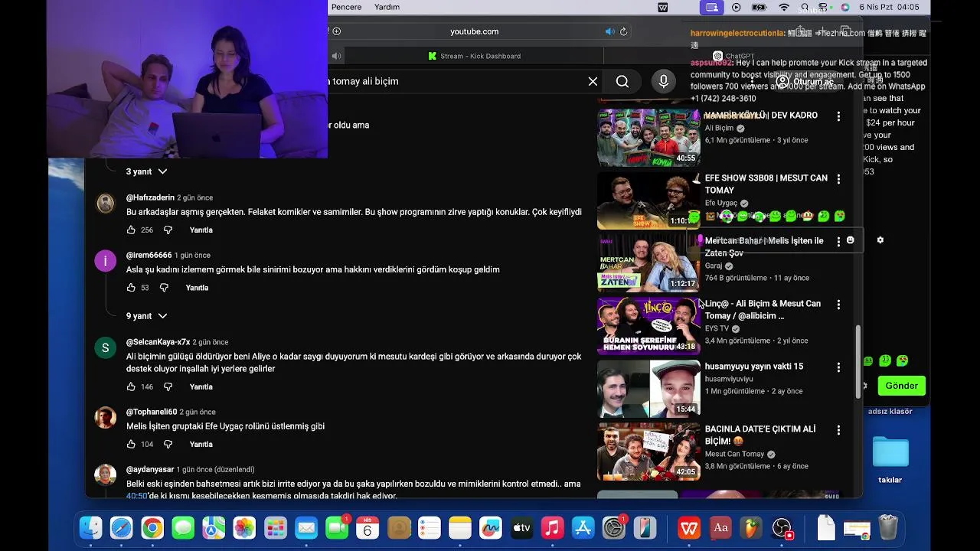980x551 pixels.
Task: Expand the 3 yanıt replies
Action: [x=146, y=171]
